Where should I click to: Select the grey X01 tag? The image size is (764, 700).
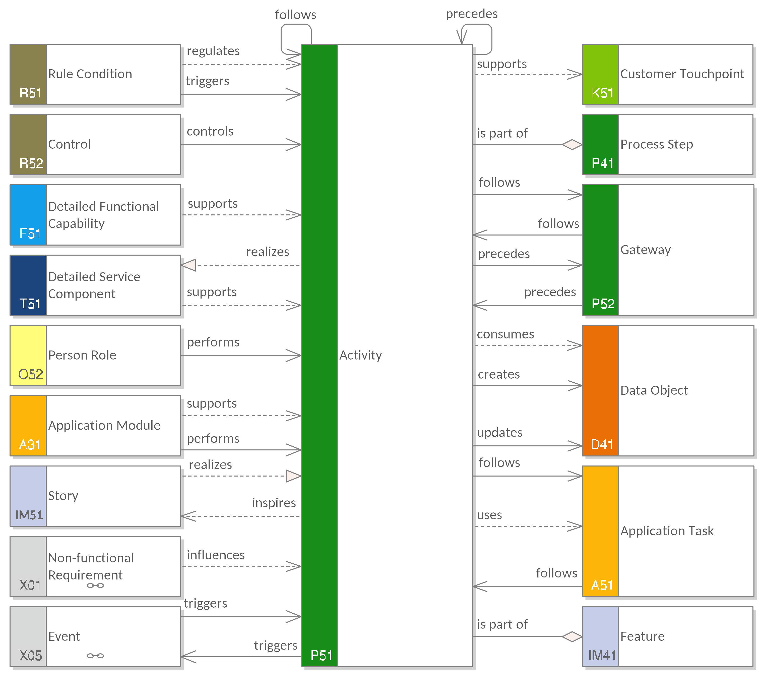tap(28, 566)
